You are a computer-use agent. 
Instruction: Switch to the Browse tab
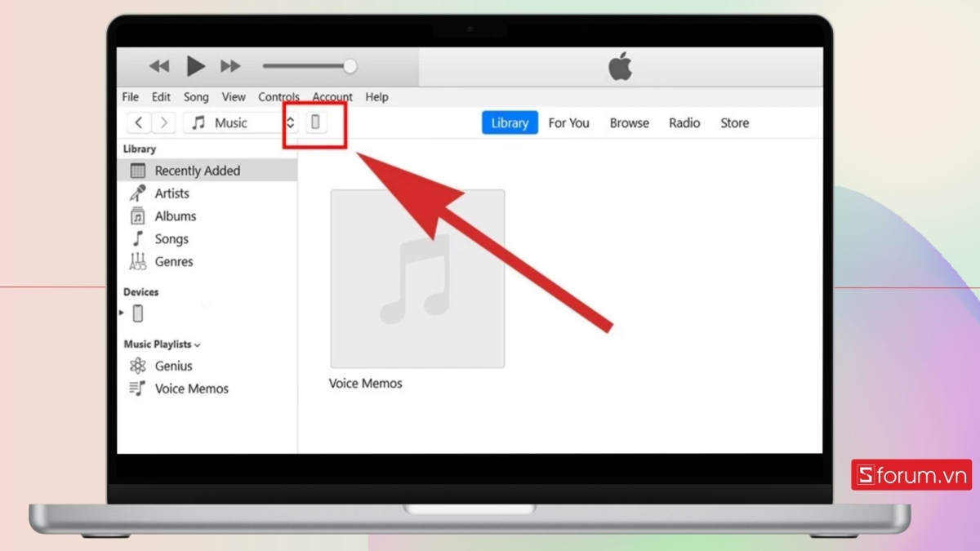coord(629,122)
